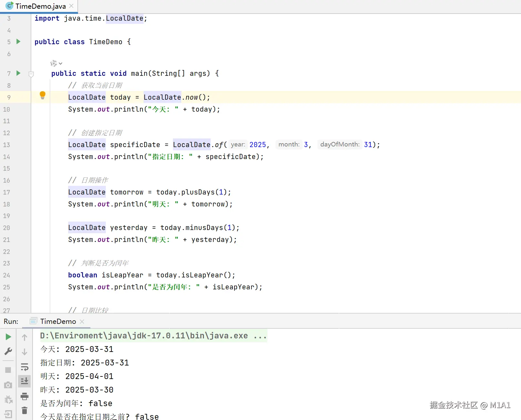Click the comment '判断是否为闰年' on line 23

click(x=105, y=263)
